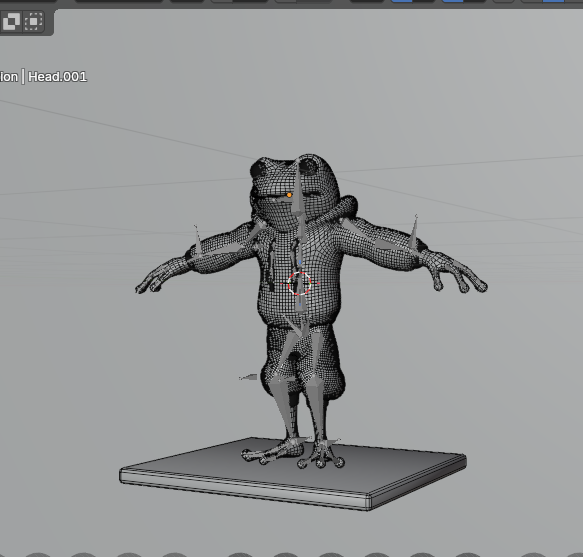Select the Invert selection mode icon
Screen dimensions: 583x557
coord(12,22)
